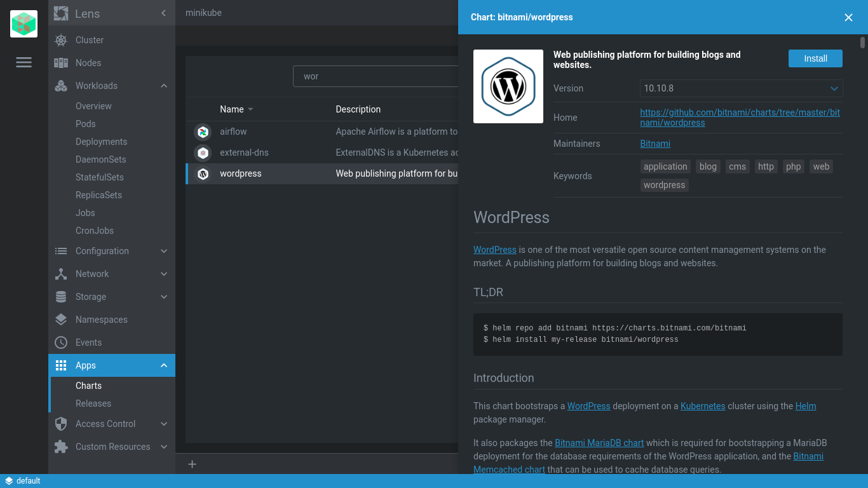
Task: Click the helm install command code block
Action: coord(658,334)
